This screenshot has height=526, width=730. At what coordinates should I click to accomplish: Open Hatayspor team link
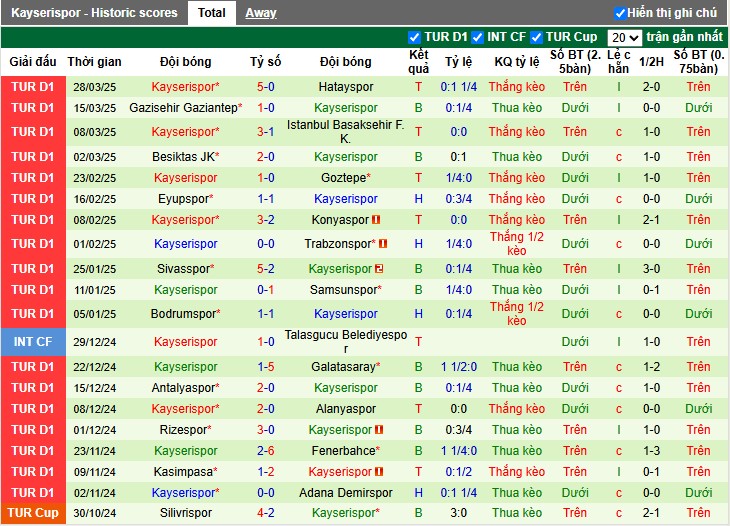pos(346,87)
